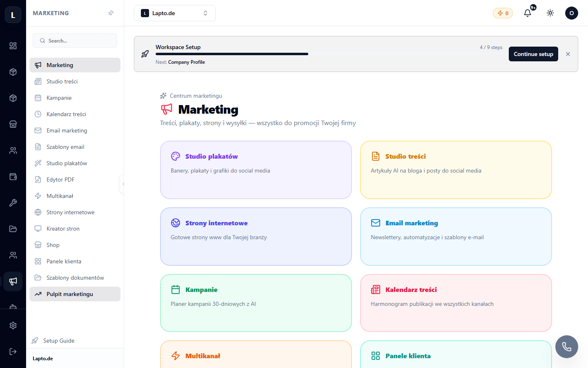
Task: Open Email marketing in the sidebar
Action: point(75,130)
